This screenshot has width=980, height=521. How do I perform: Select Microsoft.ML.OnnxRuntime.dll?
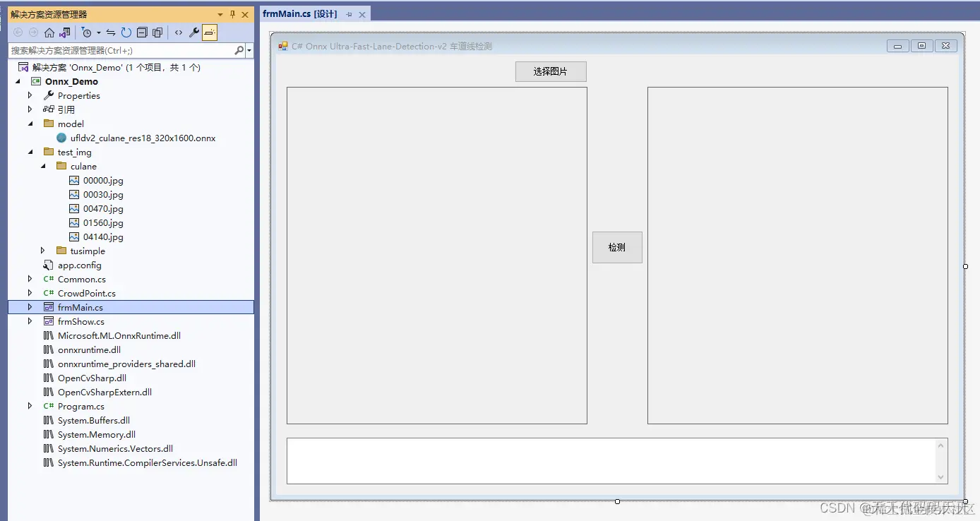tap(119, 336)
